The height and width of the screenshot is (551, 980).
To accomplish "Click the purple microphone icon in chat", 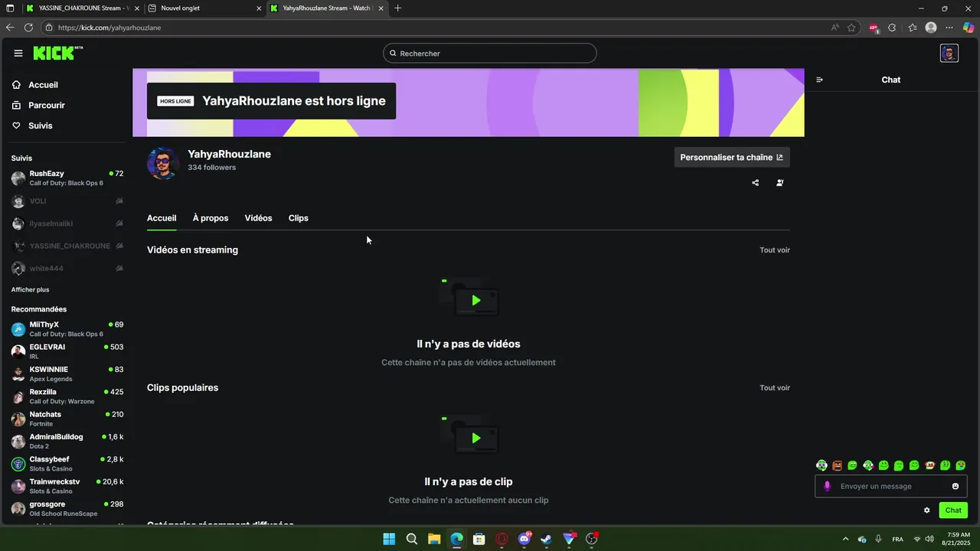I will 827,487.
